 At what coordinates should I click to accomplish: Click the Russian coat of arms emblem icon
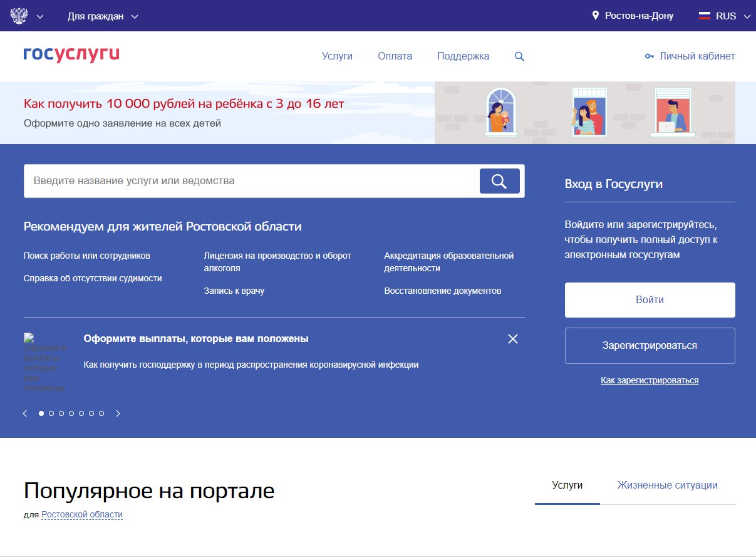click(x=19, y=16)
